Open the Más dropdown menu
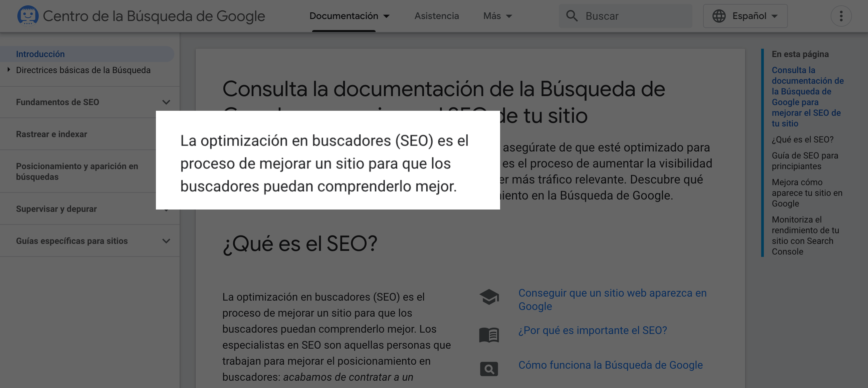The width and height of the screenshot is (868, 388). click(497, 16)
